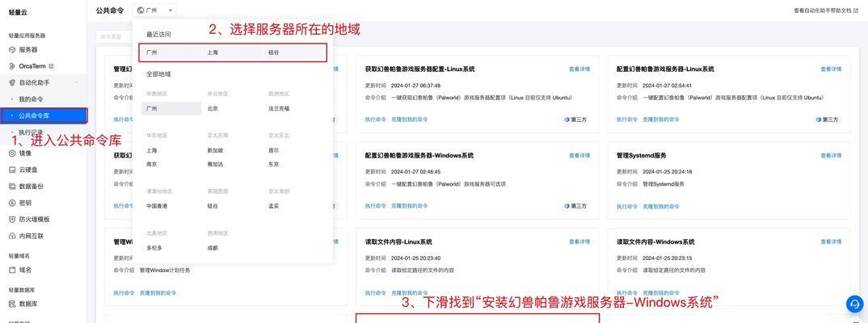
Task: View details of 获取幻兽帕鲁游戏服务器配置-Linux系统
Action: click(x=579, y=69)
